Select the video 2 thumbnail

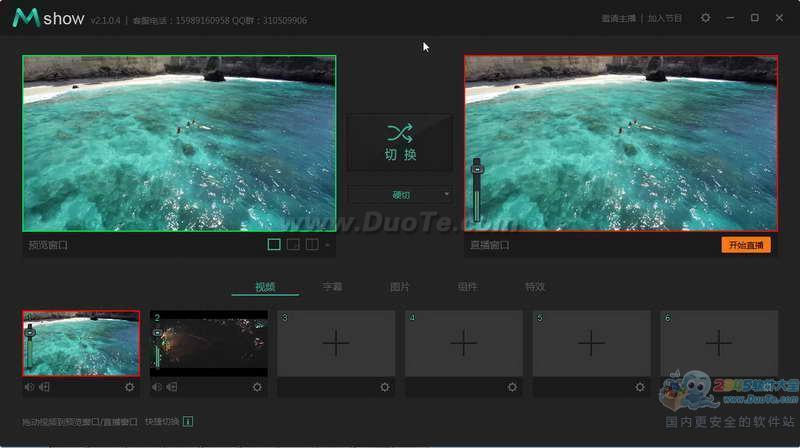click(209, 344)
